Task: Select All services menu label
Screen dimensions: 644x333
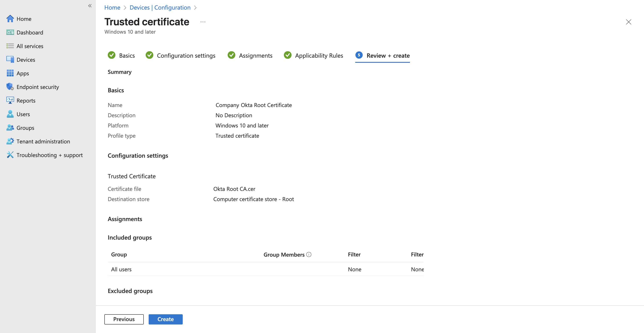Action: point(30,46)
